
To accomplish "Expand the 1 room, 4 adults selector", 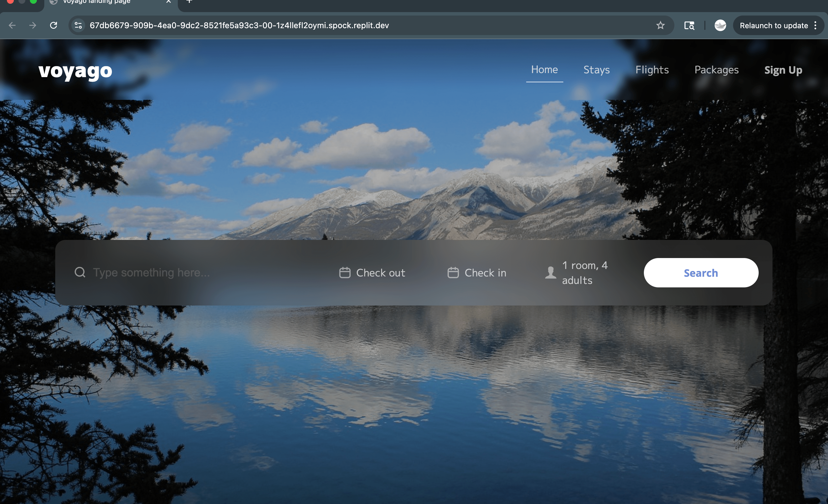I will (585, 273).
